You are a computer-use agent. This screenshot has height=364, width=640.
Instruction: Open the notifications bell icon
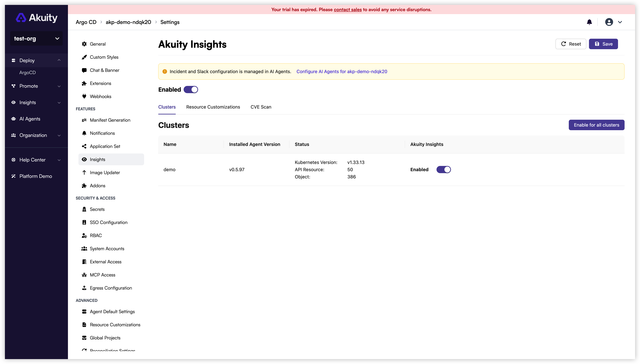click(x=589, y=22)
